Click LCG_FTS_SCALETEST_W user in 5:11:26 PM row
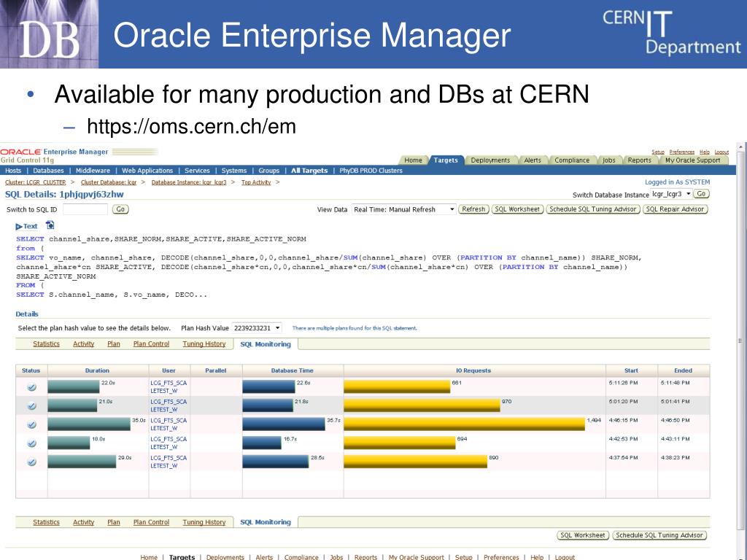This screenshot has width=747, height=560. coord(169,386)
